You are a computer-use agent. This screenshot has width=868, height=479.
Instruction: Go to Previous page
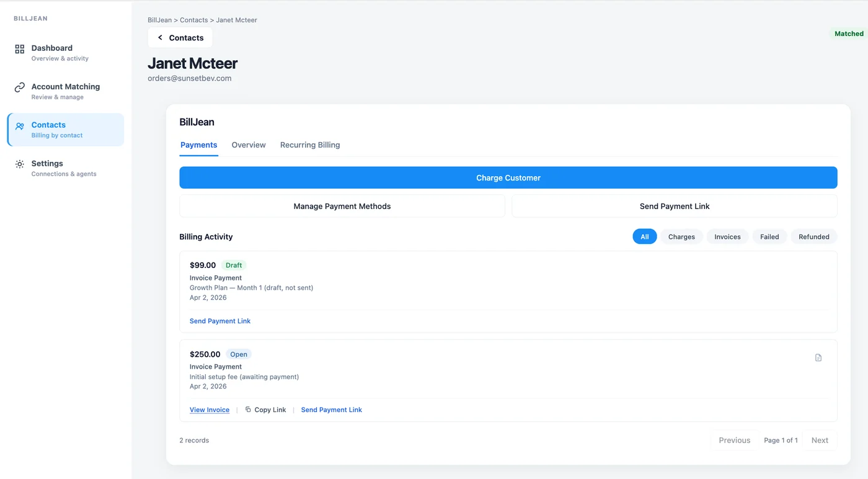tap(735, 440)
